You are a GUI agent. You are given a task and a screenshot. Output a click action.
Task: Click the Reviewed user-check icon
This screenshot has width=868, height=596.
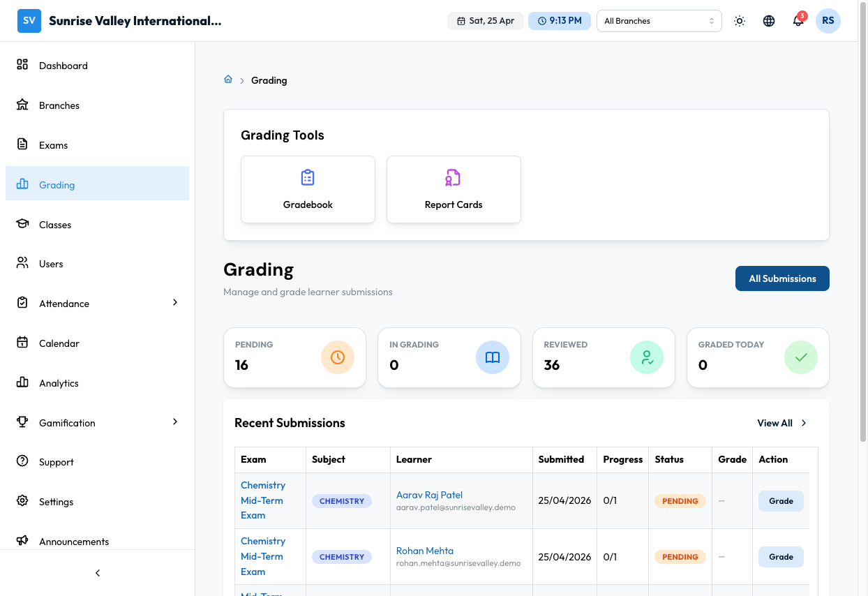click(647, 357)
